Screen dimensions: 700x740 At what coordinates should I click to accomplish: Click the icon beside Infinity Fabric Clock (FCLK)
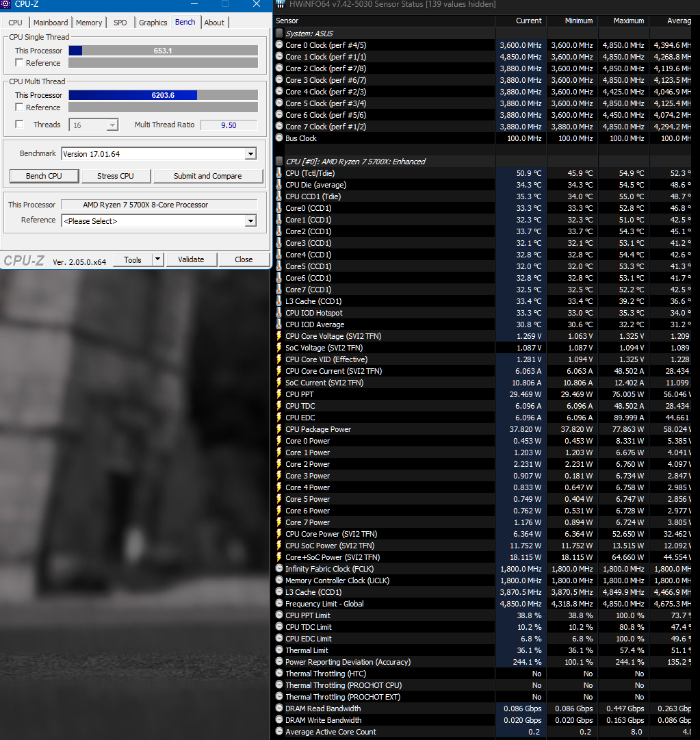pos(279,568)
